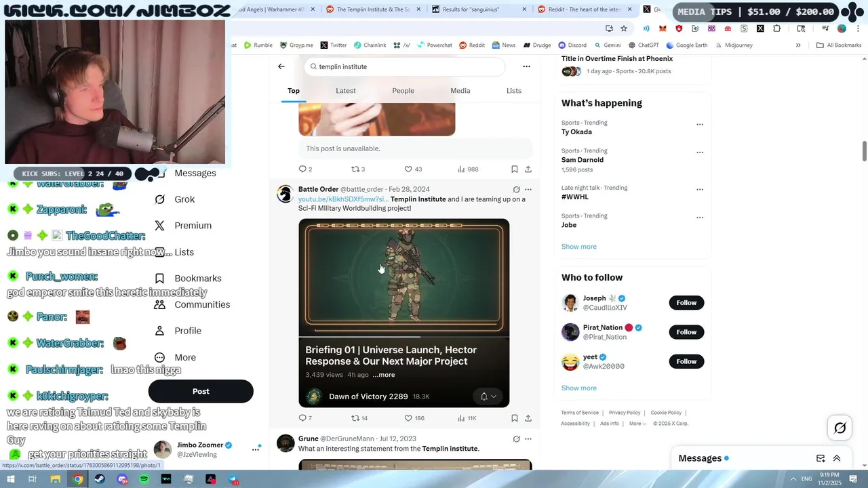Image resolution: width=868 pixels, height=488 pixels.
Task: Open more options for Jobe trend
Action: pos(700,218)
